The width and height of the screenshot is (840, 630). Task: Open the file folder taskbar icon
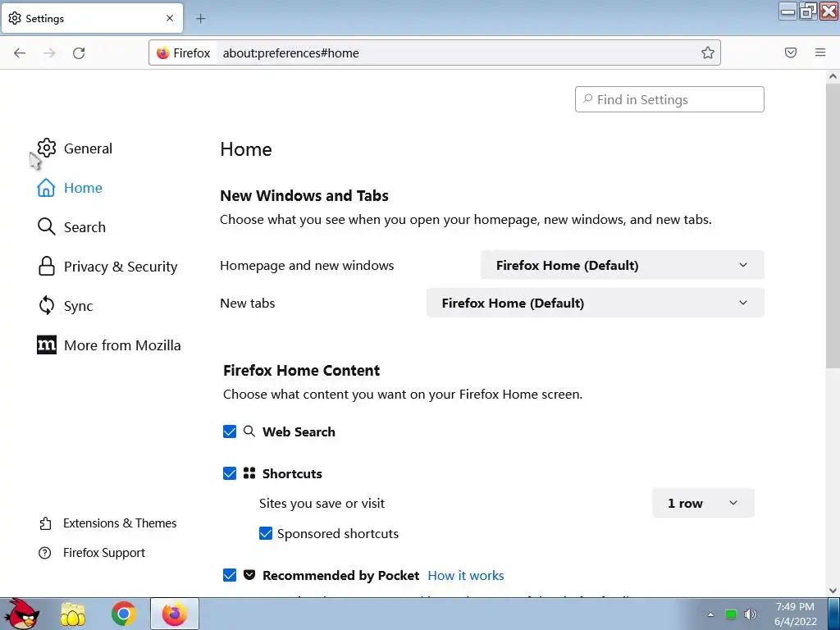click(x=73, y=614)
